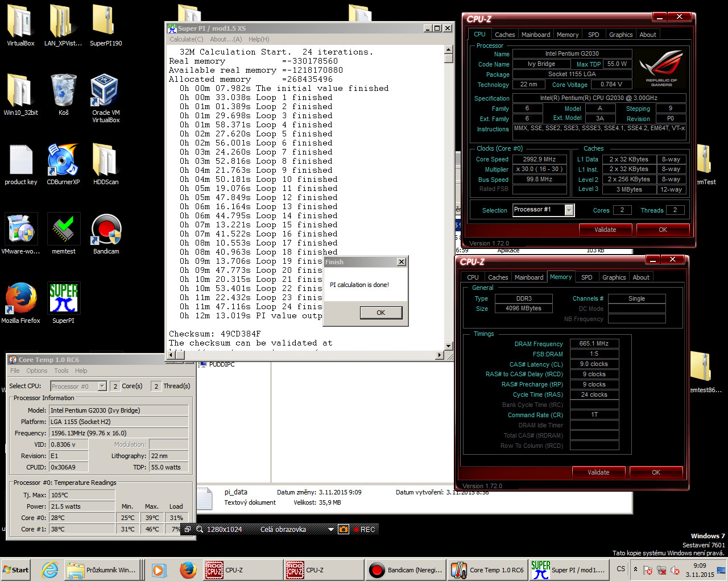Image resolution: width=728 pixels, height=582 pixels.
Task: Open the SuperPI190 folder icon
Action: click(106, 26)
